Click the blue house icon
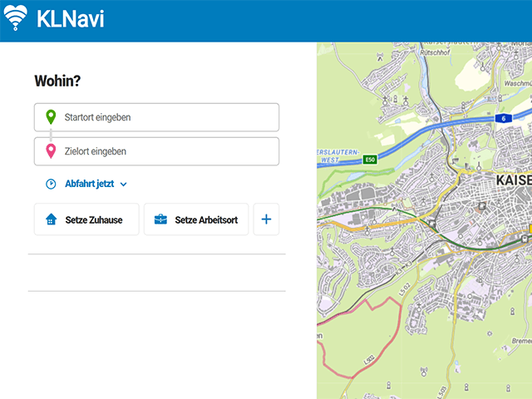 click(x=51, y=219)
